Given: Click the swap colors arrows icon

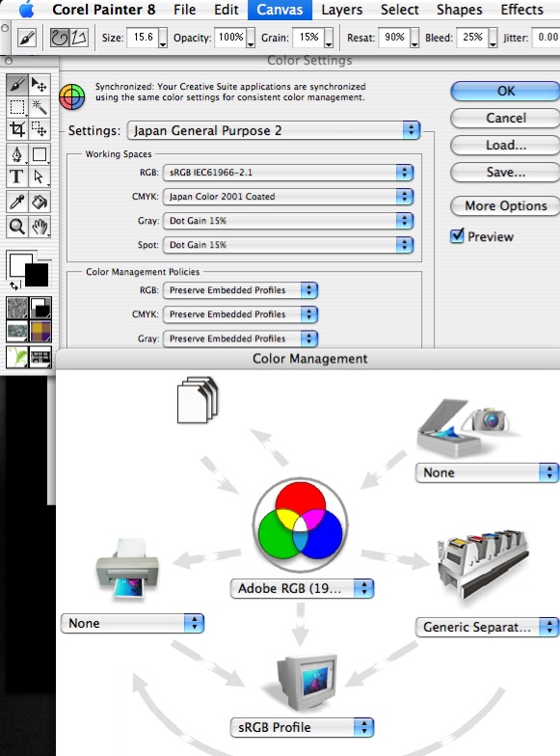Looking at the screenshot, I should point(14,285).
